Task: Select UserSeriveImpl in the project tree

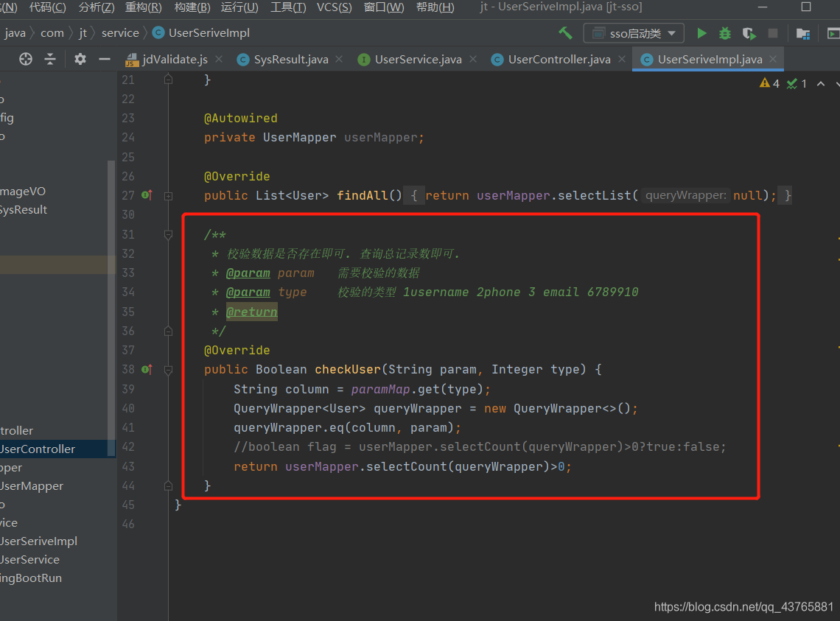Action: (38, 541)
